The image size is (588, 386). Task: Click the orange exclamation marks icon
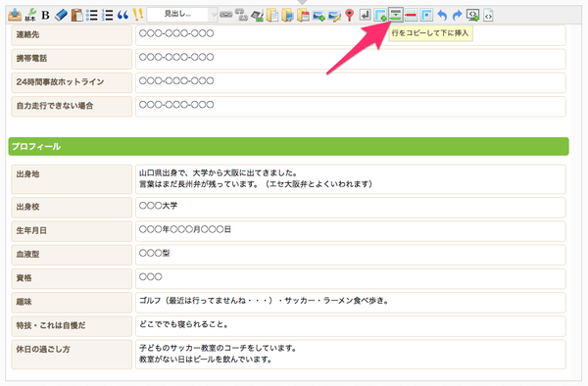pyautogui.click(x=137, y=15)
